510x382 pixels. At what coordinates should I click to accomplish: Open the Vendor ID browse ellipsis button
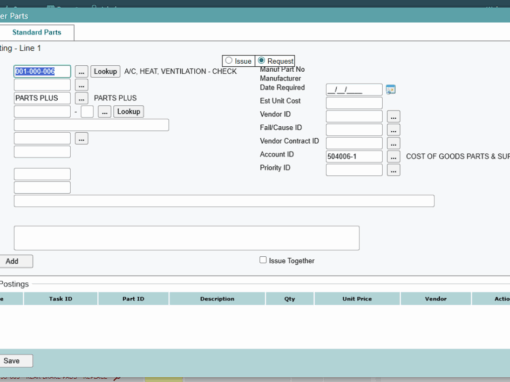coord(393,117)
